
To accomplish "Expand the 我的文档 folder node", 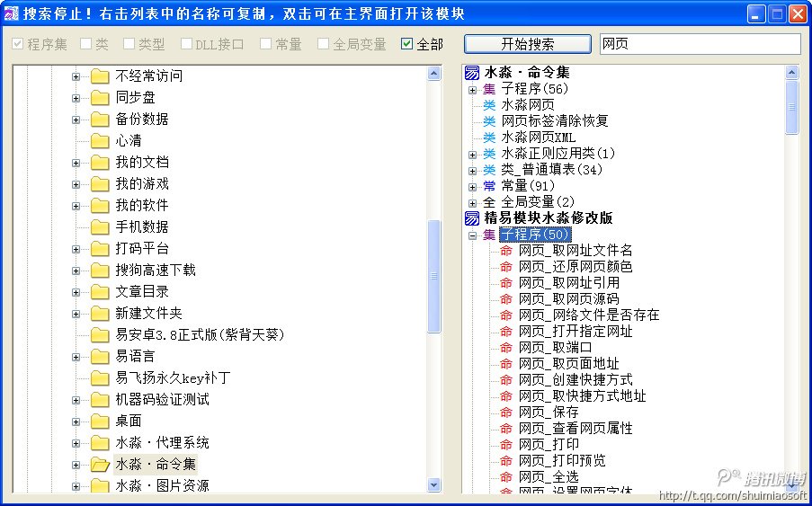I will click(x=76, y=163).
